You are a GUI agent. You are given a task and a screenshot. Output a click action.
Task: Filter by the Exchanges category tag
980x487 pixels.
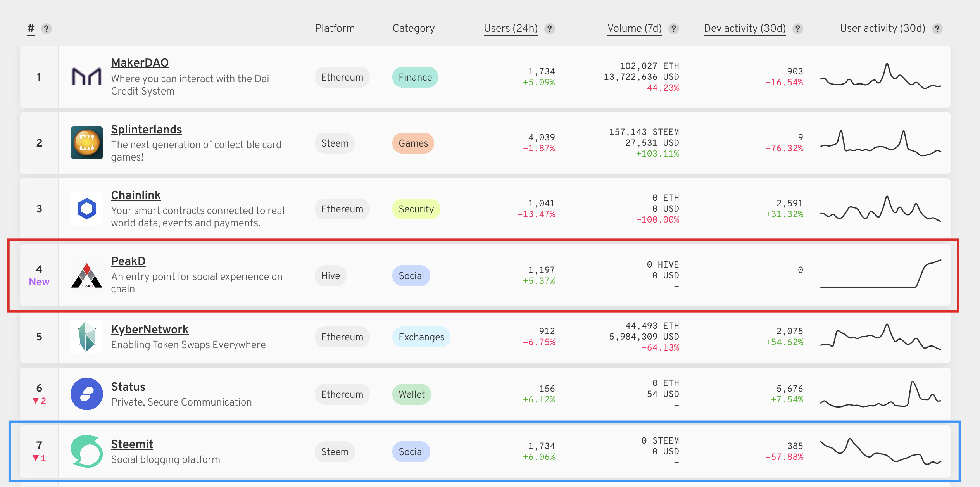(x=421, y=337)
